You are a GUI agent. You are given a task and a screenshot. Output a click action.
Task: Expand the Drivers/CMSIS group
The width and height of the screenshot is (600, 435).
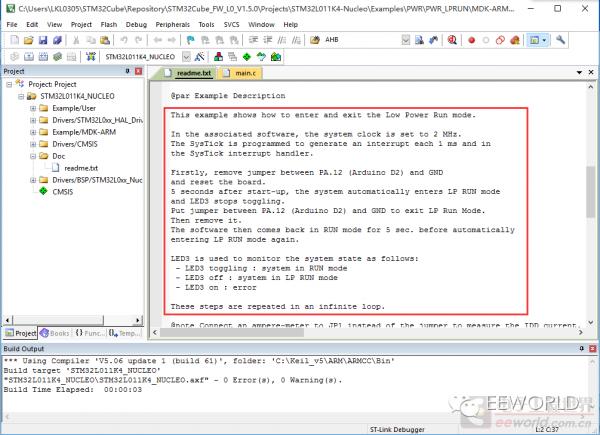pos(33,144)
